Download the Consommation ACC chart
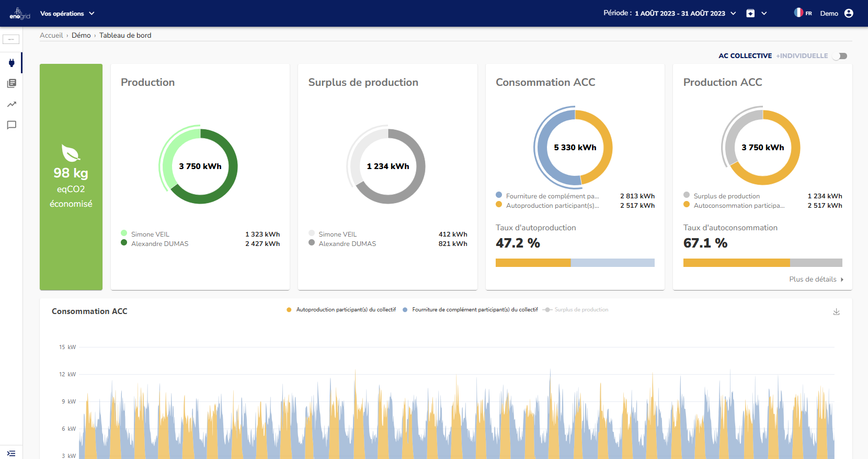The image size is (868, 459). (x=836, y=311)
